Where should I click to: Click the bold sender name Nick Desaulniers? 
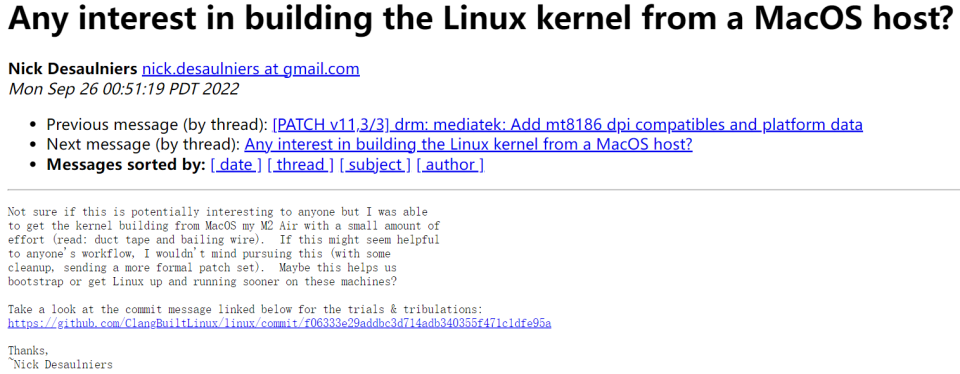pyautogui.click(x=73, y=69)
